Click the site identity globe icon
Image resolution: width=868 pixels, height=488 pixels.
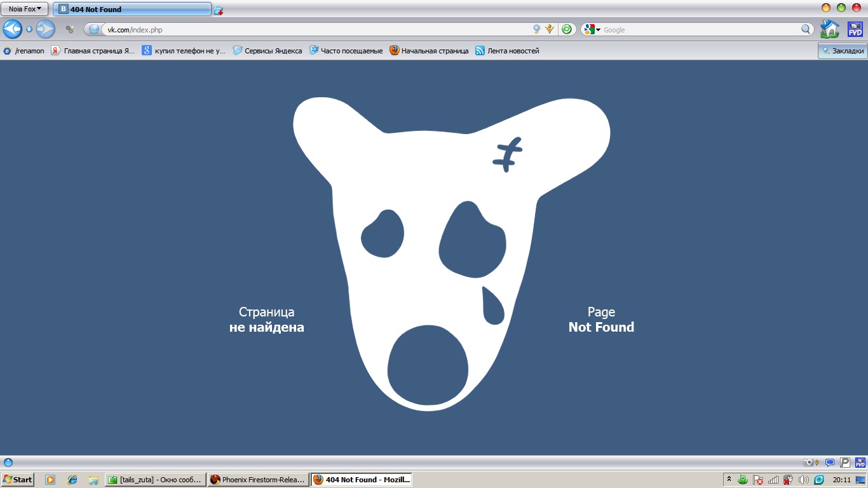[94, 29]
